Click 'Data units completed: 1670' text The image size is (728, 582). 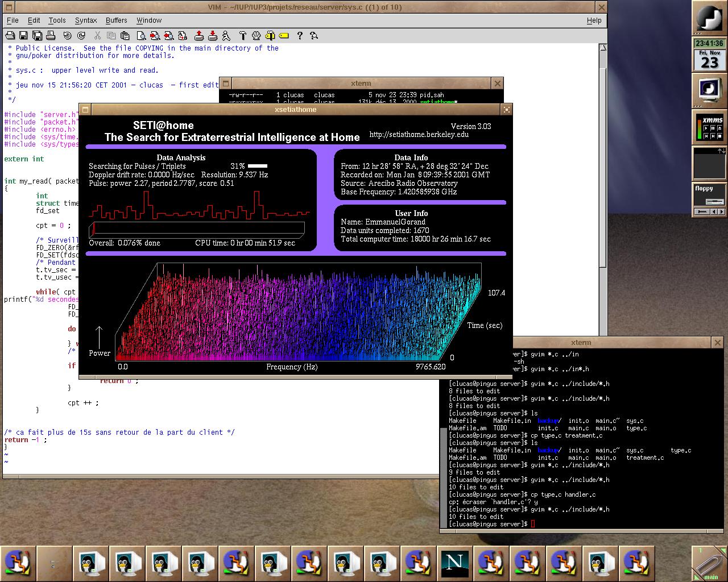coord(385,230)
